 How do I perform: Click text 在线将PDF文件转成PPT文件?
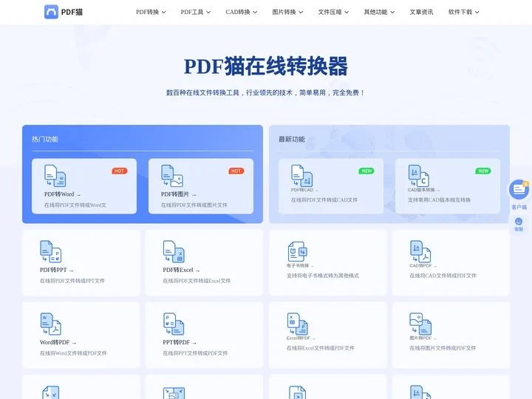72,281
